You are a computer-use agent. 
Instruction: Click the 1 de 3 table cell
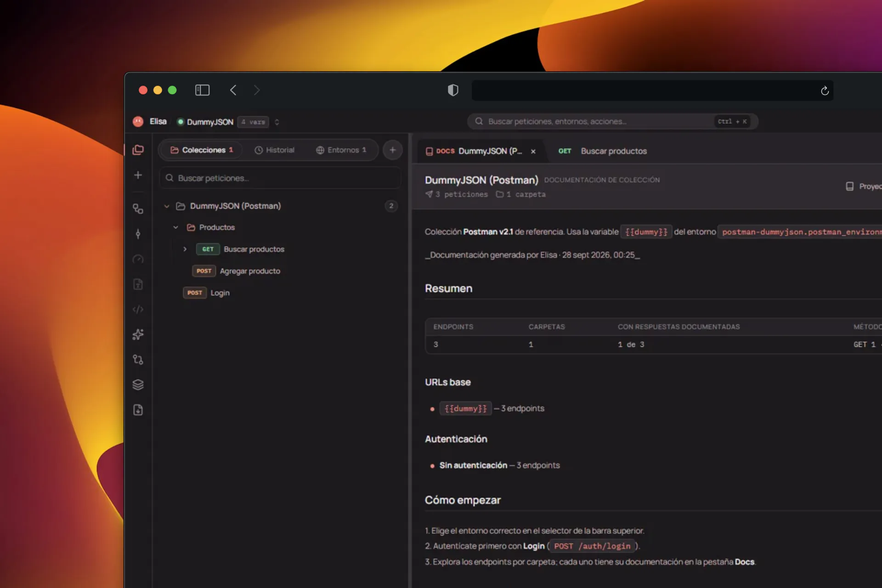click(631, 345)
